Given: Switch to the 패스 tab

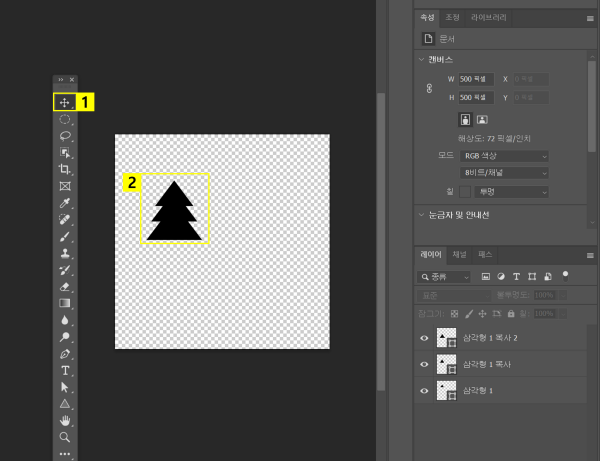Looking at the screenshot, I should [x=485, y=254].
